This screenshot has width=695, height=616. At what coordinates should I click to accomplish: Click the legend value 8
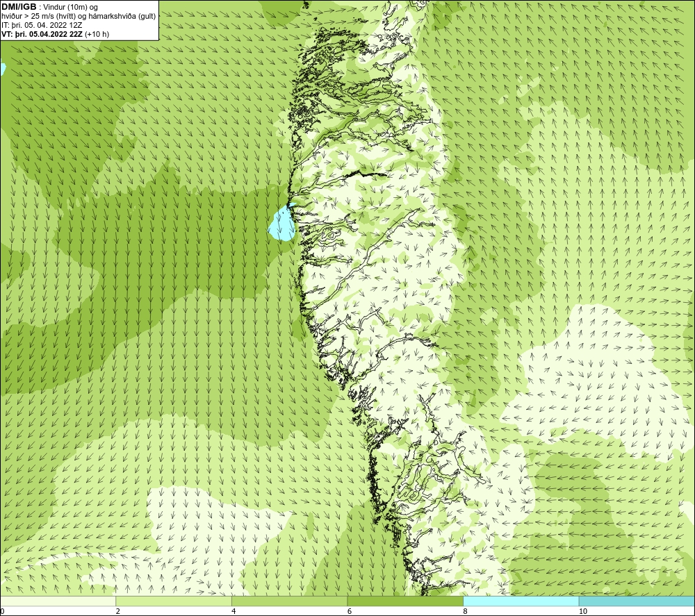coord(466,611)
